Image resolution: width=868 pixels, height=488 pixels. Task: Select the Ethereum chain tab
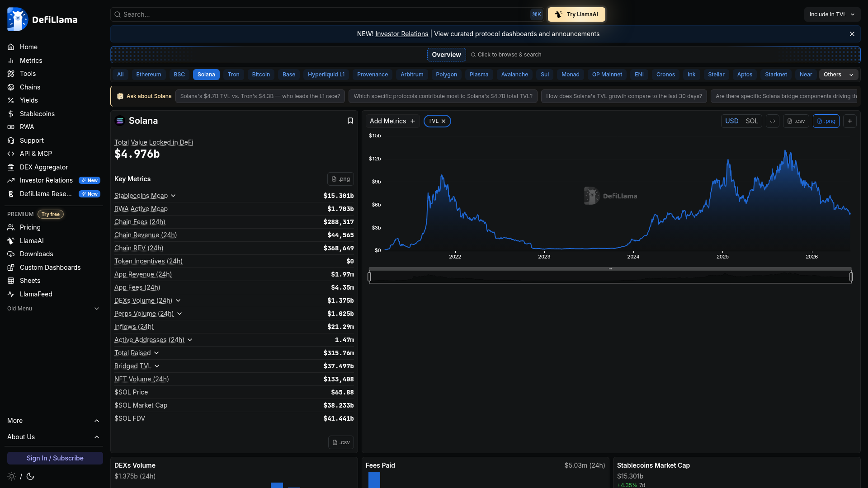pyautogui.click(x=148, y=75)
